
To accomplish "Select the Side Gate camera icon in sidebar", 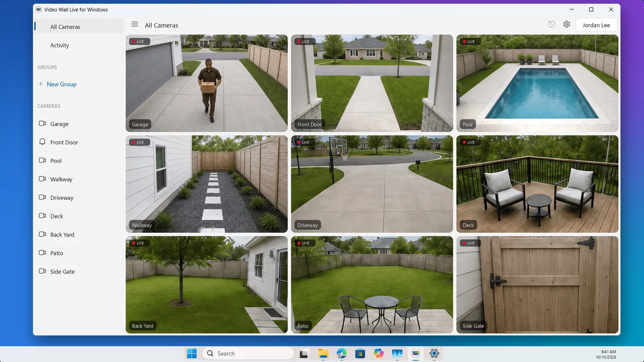I will [42, 271].
